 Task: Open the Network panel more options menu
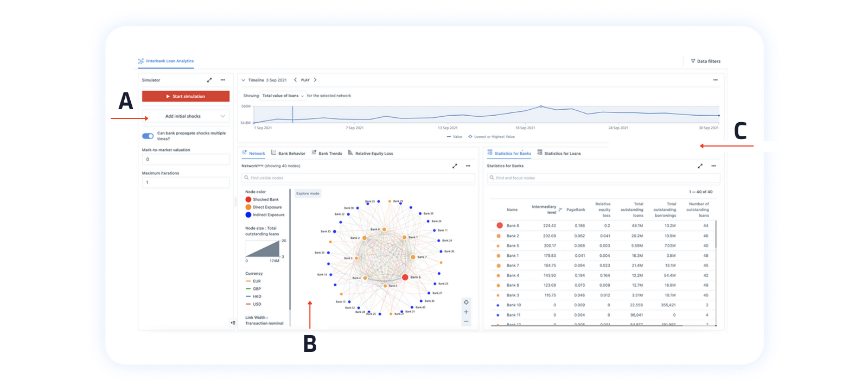pyautogui.click(x=468, y=166)
